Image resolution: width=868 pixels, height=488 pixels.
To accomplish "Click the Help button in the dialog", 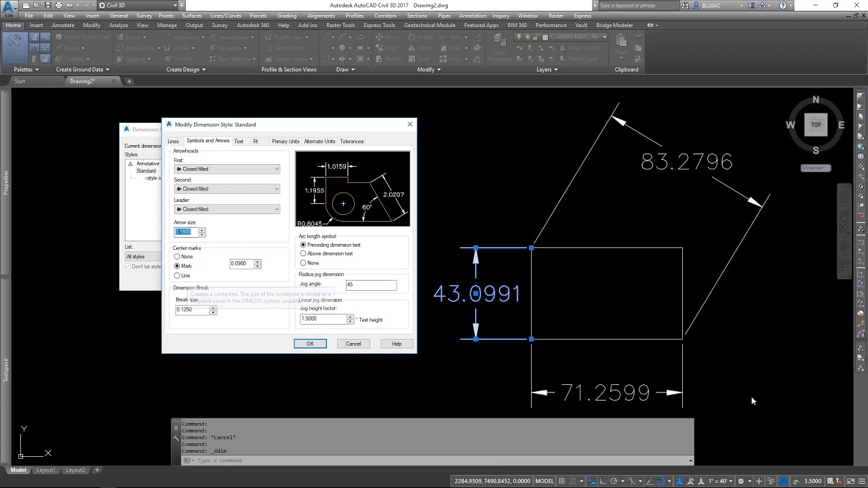I will point(397,344).
